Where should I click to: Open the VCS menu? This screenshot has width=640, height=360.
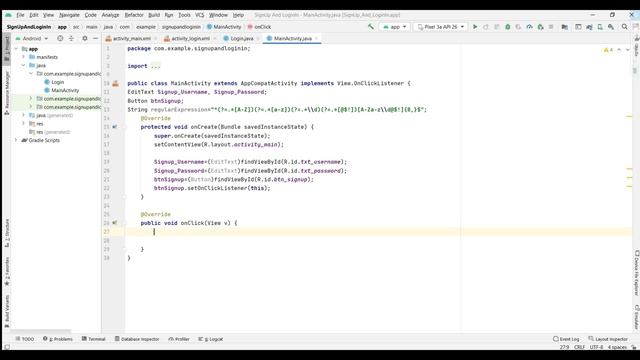(x=200, y=15)
